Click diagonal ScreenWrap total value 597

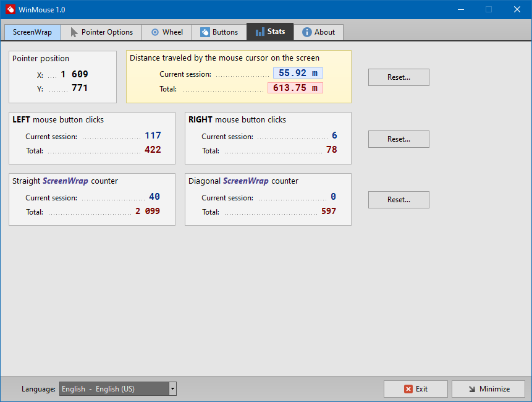(x=329, y=211)
